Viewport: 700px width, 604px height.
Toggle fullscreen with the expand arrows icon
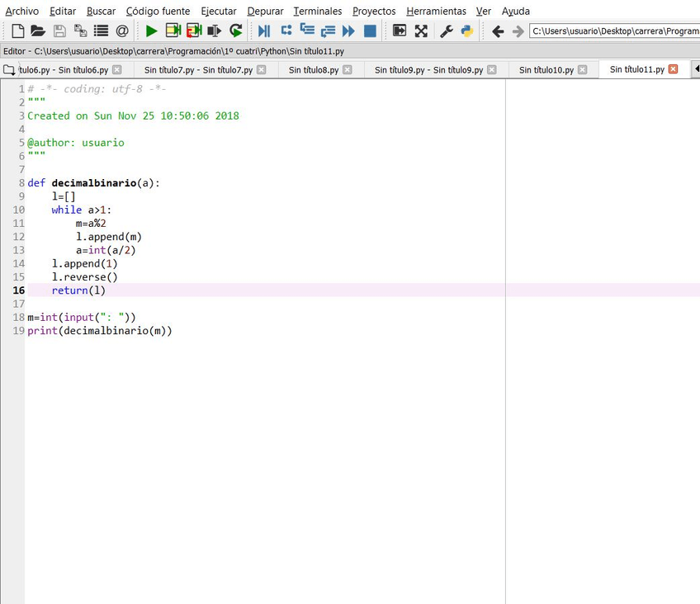[x=421, y=31]
